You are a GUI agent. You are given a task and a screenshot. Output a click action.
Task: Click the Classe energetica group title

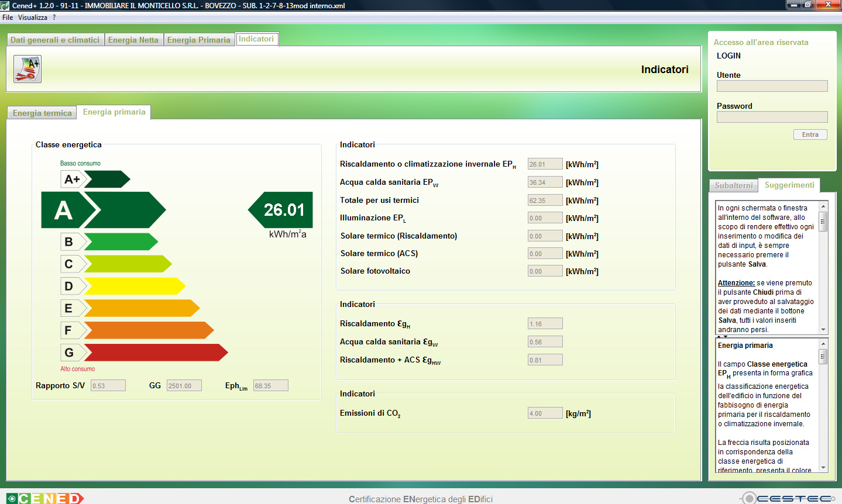tap(68, 144)
